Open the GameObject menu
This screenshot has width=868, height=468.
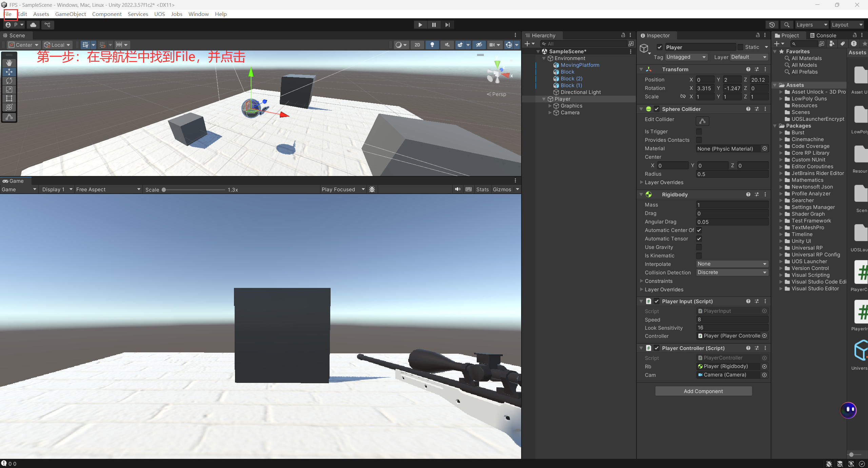(x=71, y=14)
